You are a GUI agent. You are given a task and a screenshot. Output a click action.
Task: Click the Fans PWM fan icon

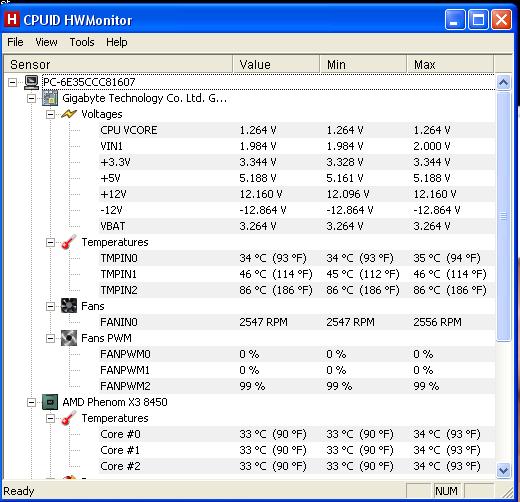coord(69,338)
